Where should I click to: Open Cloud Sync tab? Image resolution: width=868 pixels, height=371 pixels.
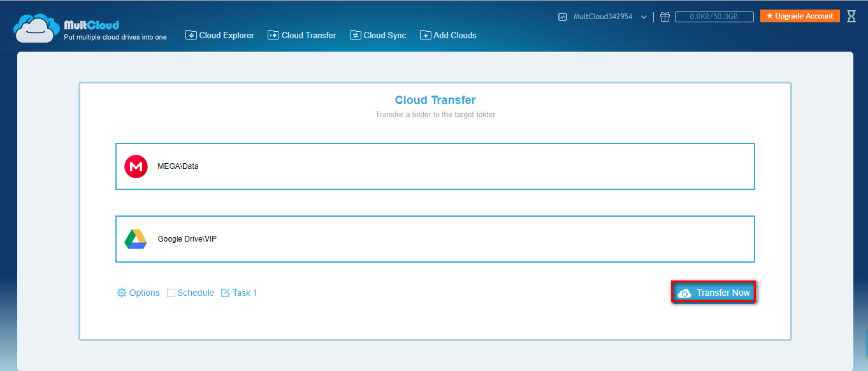(378, 35)
